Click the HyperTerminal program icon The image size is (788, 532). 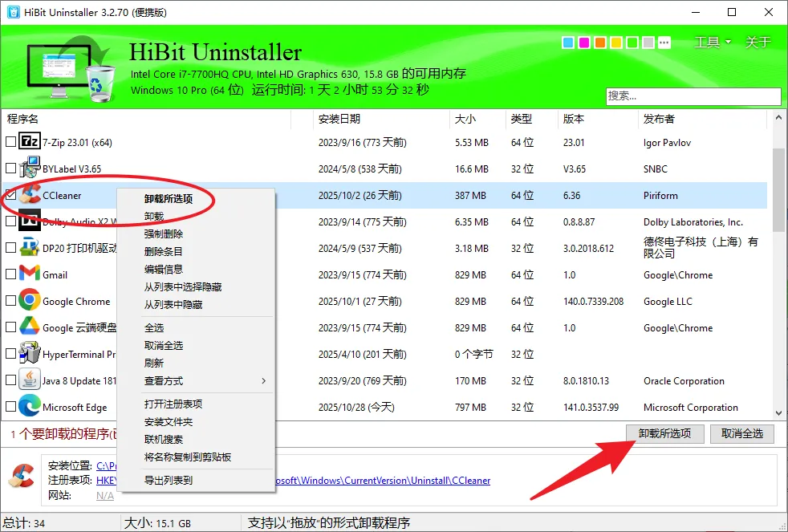29,353
